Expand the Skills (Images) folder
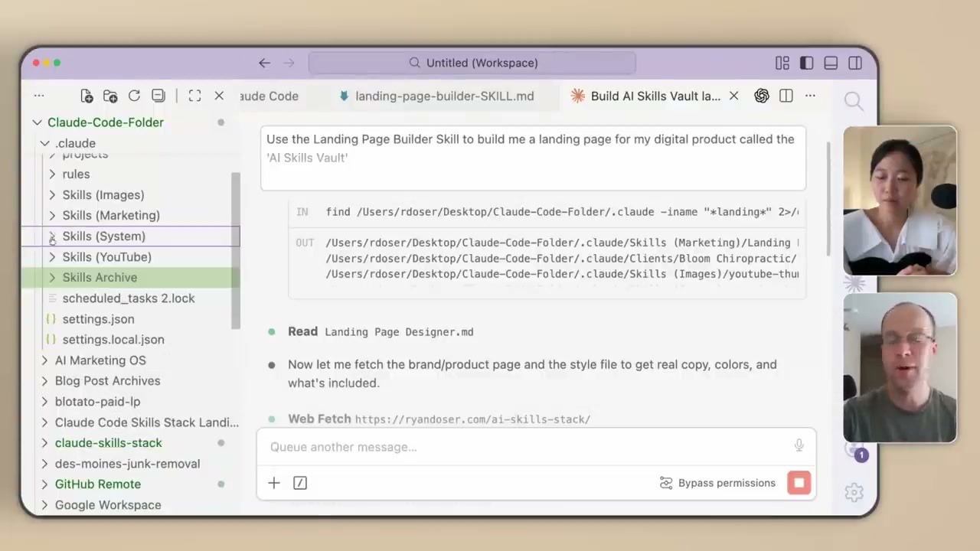980x551 pixels. tap(52, 195)
